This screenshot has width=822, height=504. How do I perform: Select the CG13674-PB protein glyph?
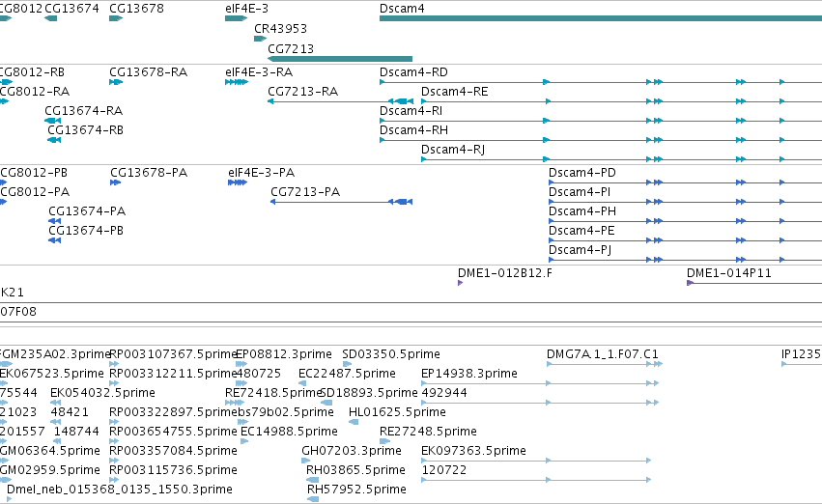pyautogui.click(x=54, y=240)
